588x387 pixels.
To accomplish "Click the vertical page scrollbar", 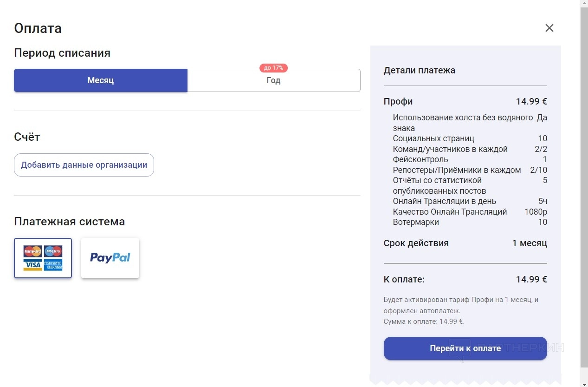I will pyautogui.click(x=584, y=186).
